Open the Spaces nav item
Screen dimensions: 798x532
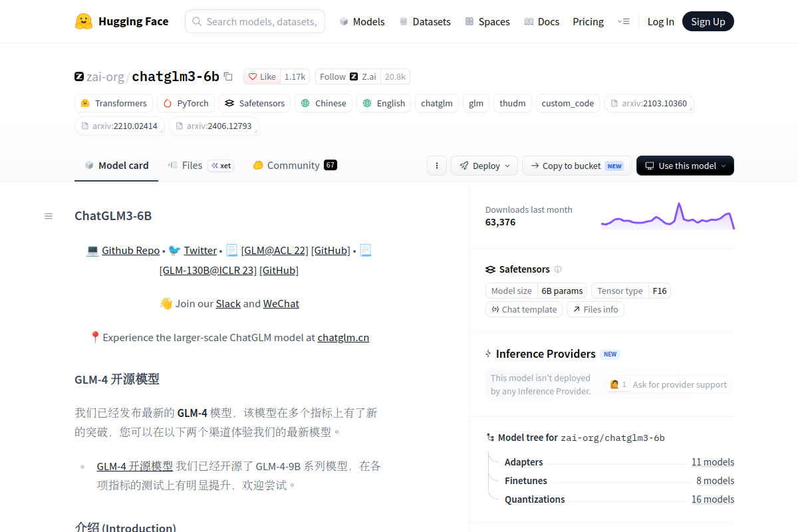pos(487,21)
